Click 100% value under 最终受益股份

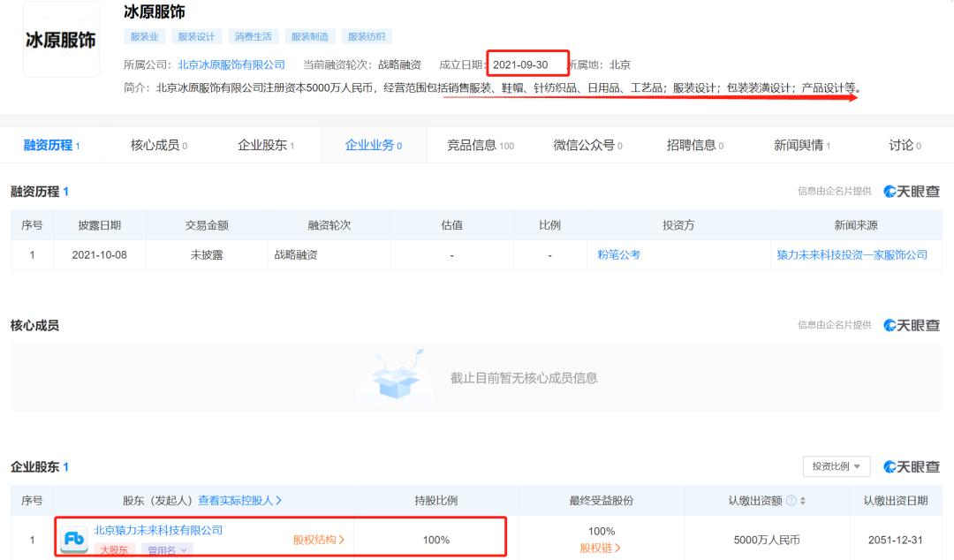point(602,532)
